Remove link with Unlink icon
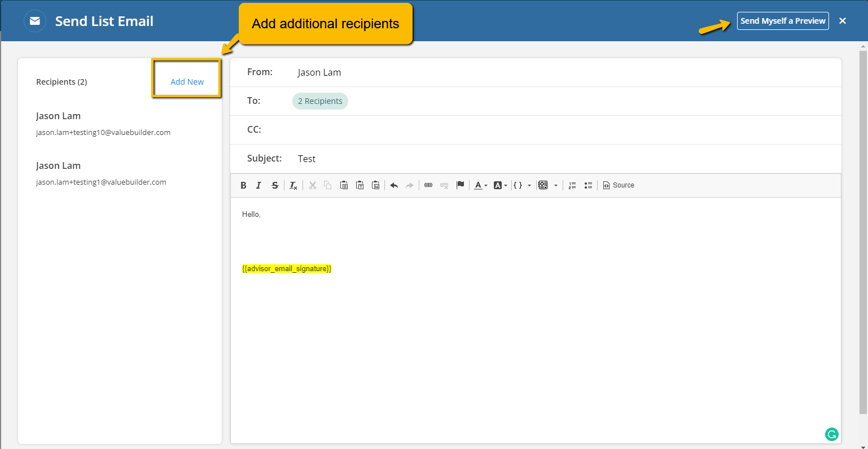Screen dimensions: 868x449 point(444,185)
